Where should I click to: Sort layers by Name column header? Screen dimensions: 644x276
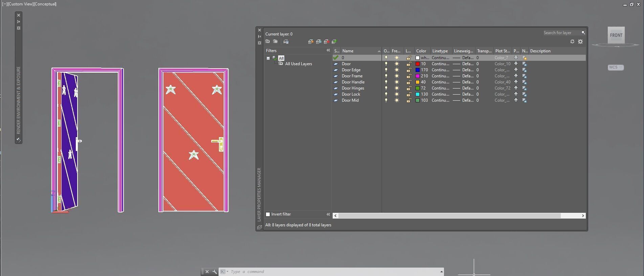361,51
